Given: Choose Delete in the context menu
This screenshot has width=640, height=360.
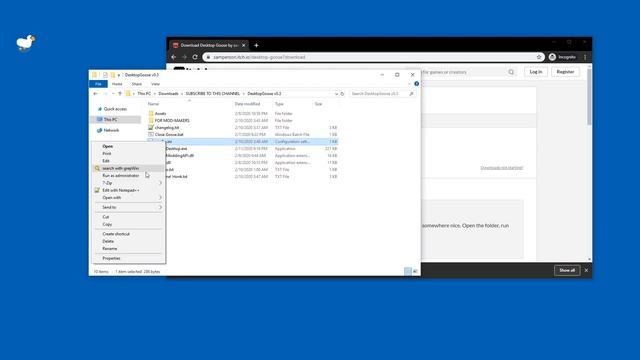Looking at the screenshot, I should click(x=108, y=241).
